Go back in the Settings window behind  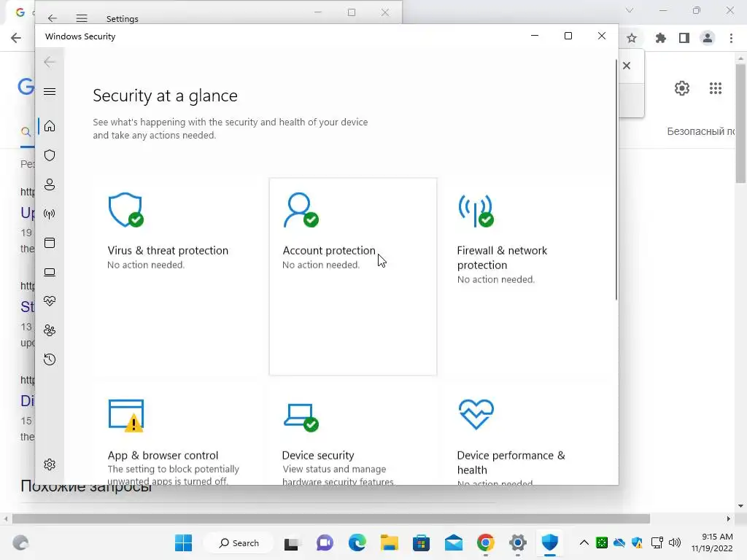[53, 18]
